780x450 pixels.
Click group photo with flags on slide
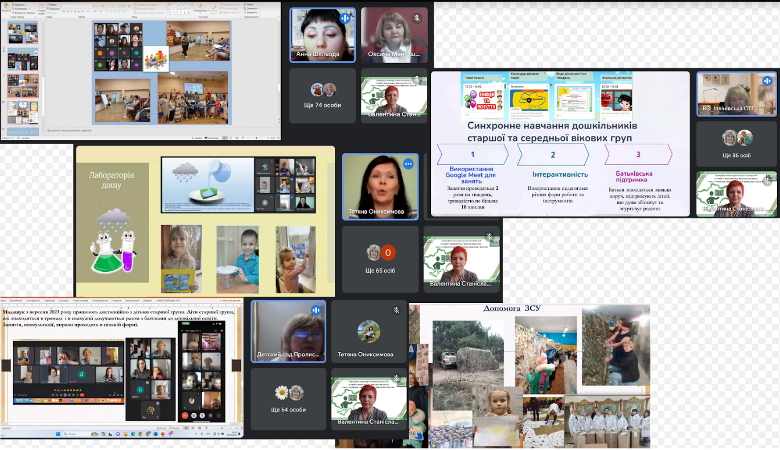tap(193, 97)
